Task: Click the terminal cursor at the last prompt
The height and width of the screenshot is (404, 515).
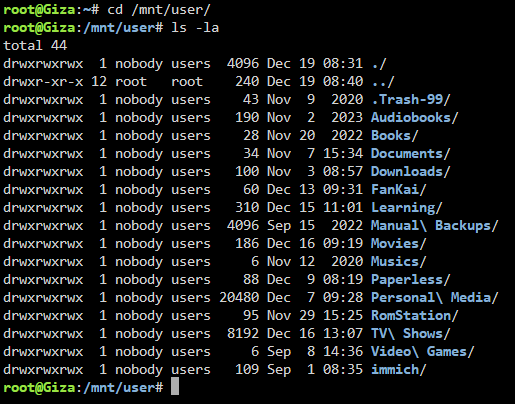Action: [175, 386]
